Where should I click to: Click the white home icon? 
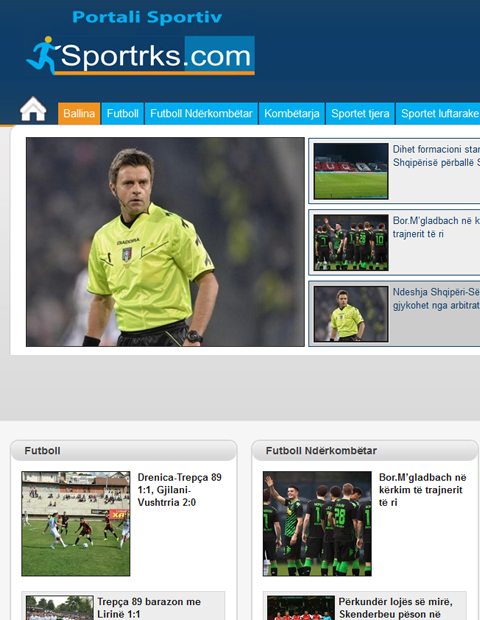click(33, 109)
